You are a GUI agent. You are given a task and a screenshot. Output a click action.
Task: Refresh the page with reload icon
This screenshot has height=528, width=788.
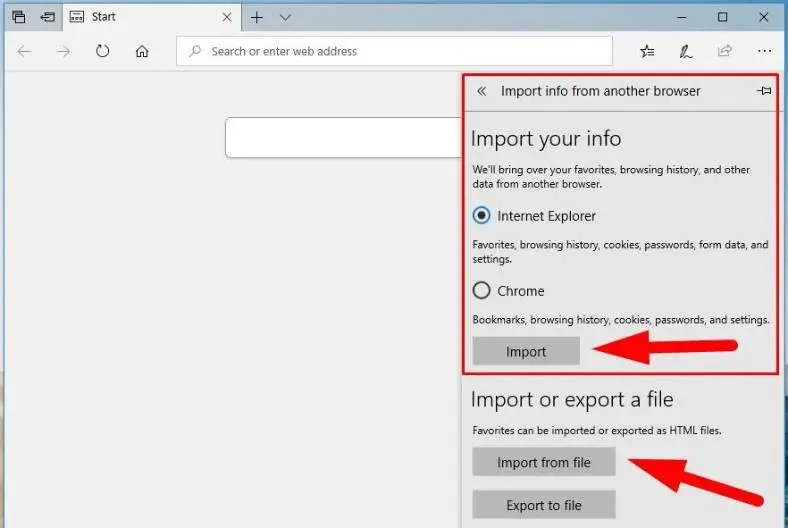coord(103,52)
